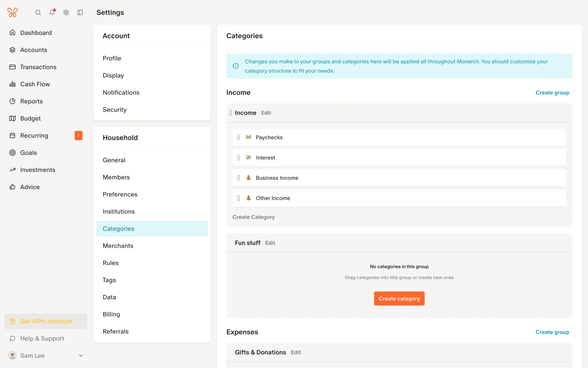This screenshot has width=588, height=368.
Task: Click Get 45% discount banner
Action: tap(46, 321)
